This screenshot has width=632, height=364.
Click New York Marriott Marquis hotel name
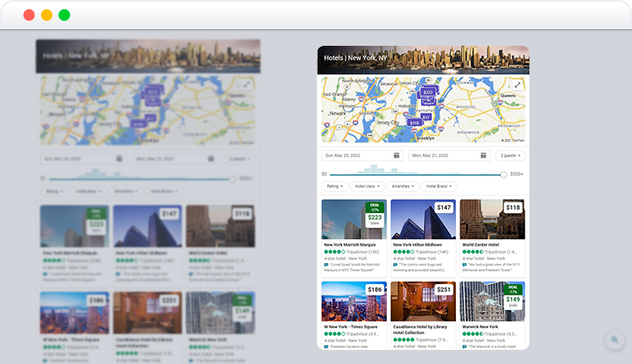(350, 245)
